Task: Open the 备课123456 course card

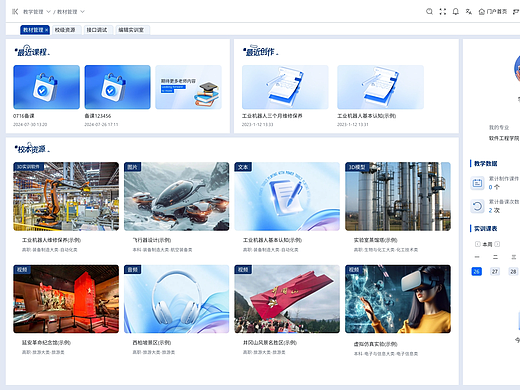Action: (x=117, y=87)
